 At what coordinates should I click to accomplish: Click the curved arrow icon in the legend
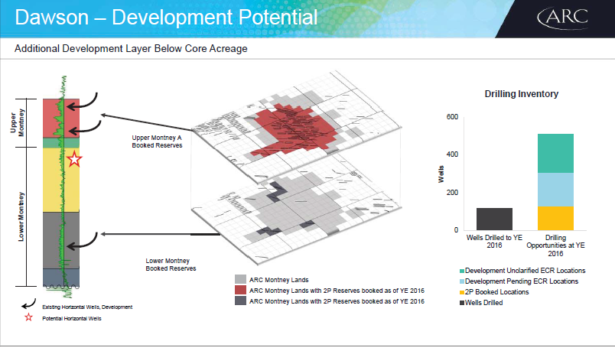point(28,305)
